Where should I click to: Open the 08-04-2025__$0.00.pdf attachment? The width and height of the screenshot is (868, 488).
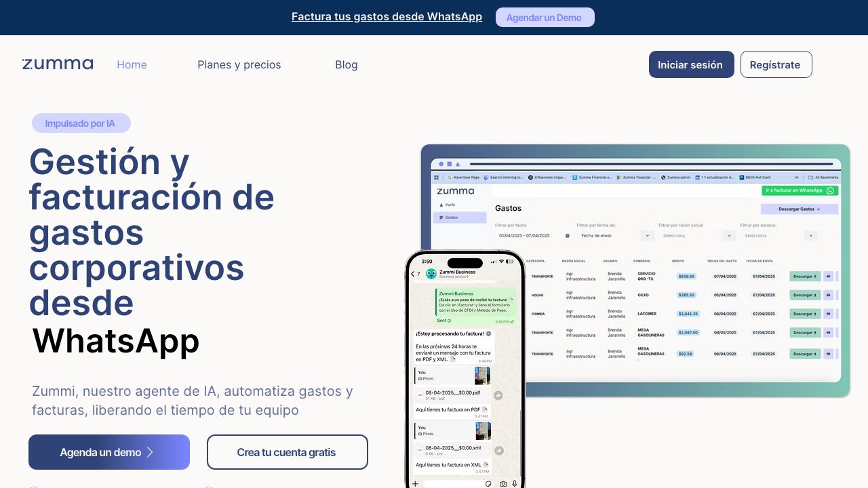point(452,395)
